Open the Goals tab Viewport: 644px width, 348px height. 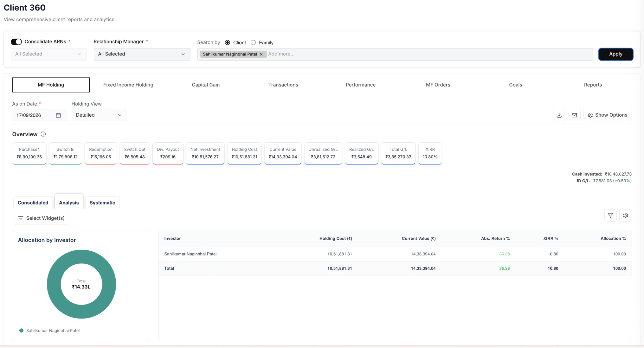515,85
